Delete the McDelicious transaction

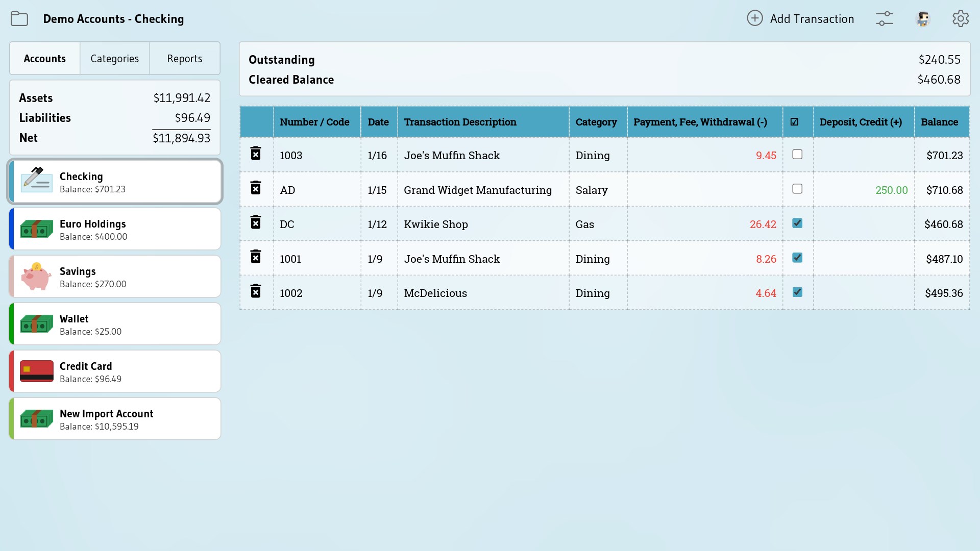point(256,291)
